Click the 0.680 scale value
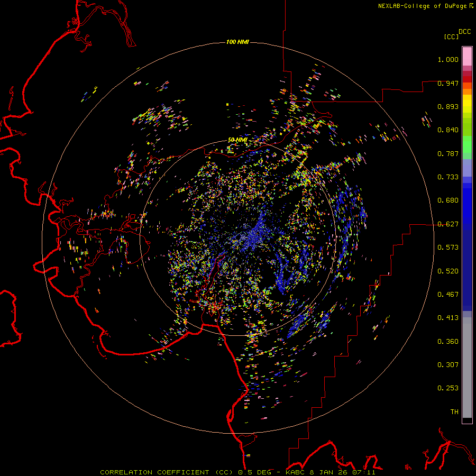The width and height of the screenshot is (476, 476). (x=448, y=200)
